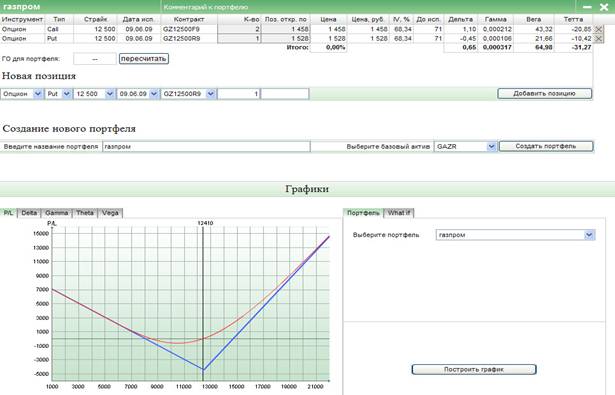Select the Портфель tab
This screenshot has height=395, width=615.
point(363,213)
